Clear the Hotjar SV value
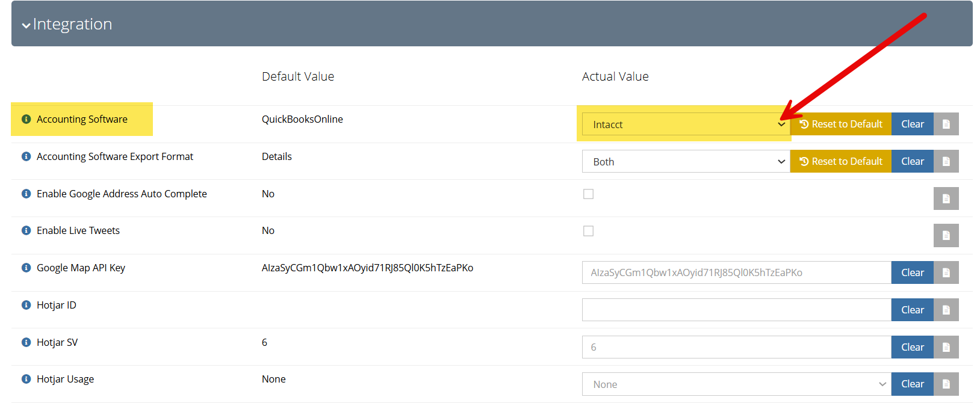Screen dimensions: 980x403 (913, 347)
